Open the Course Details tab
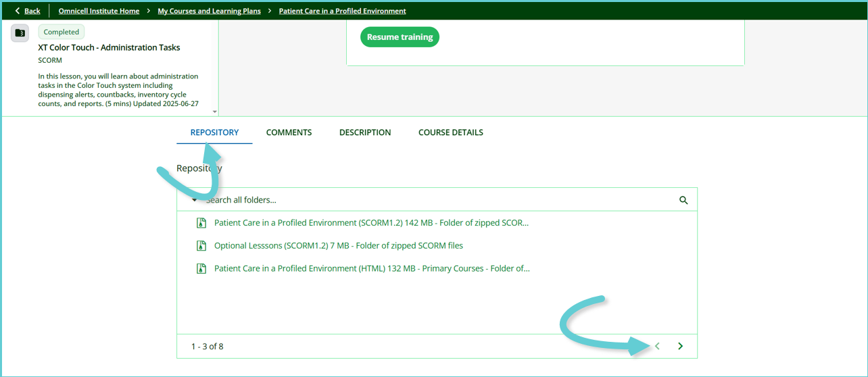Viewport: 868px width, 377px height. (451, 132)
